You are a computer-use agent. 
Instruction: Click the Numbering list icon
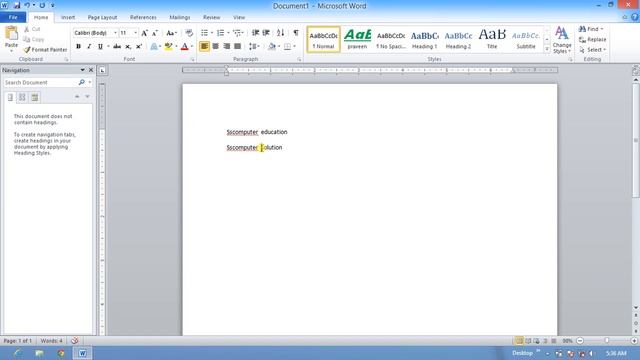pos(220,33)
